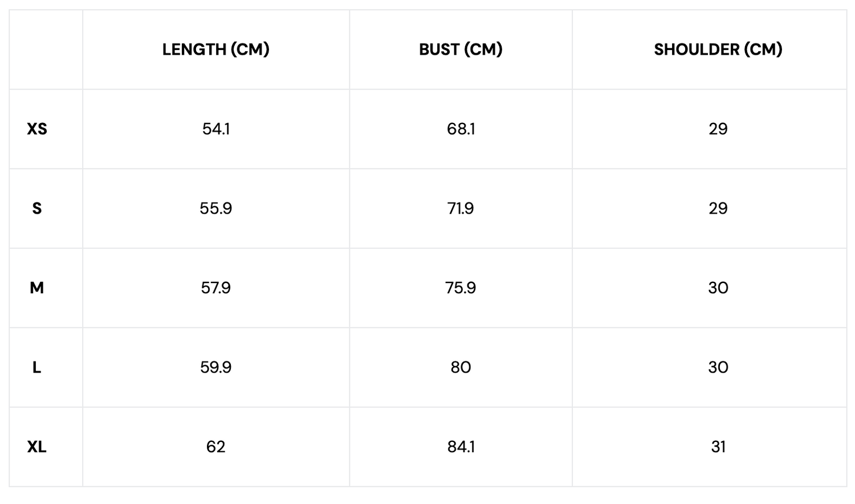Click the L length value 59.9

click(x=215, y=367)
